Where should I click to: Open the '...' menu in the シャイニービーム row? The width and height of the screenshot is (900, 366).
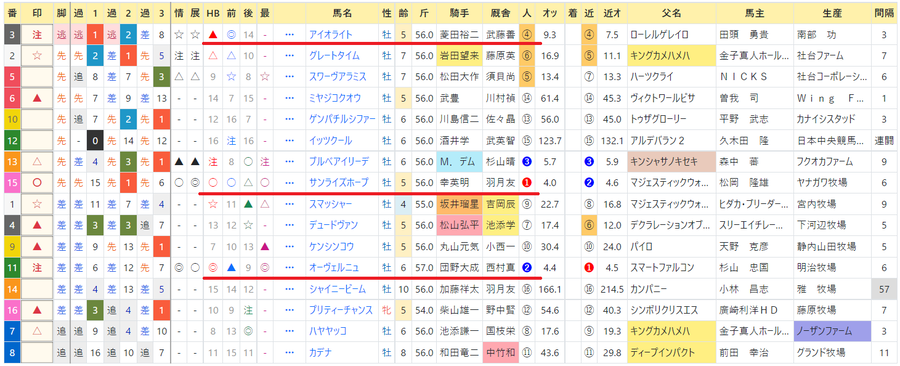pyautogui.click(x=289, y=289)
